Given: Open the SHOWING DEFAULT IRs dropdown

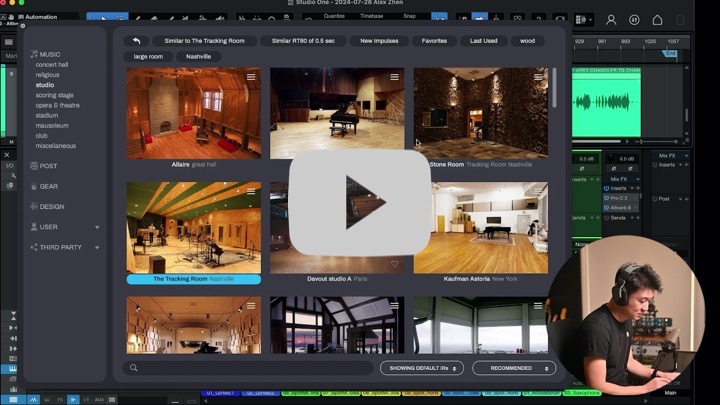Looking at the screenshot, I should [422, 368].
